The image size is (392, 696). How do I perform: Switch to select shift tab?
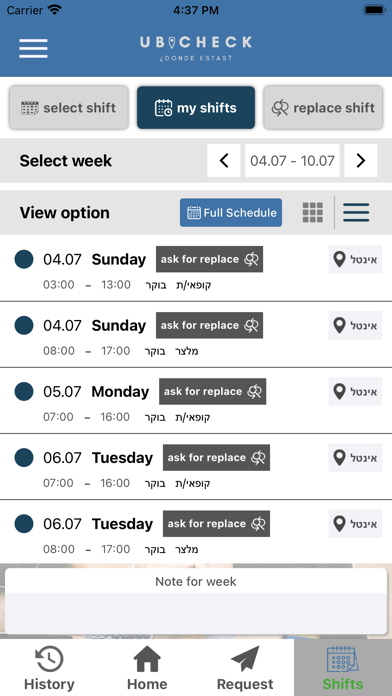(69, 107)
